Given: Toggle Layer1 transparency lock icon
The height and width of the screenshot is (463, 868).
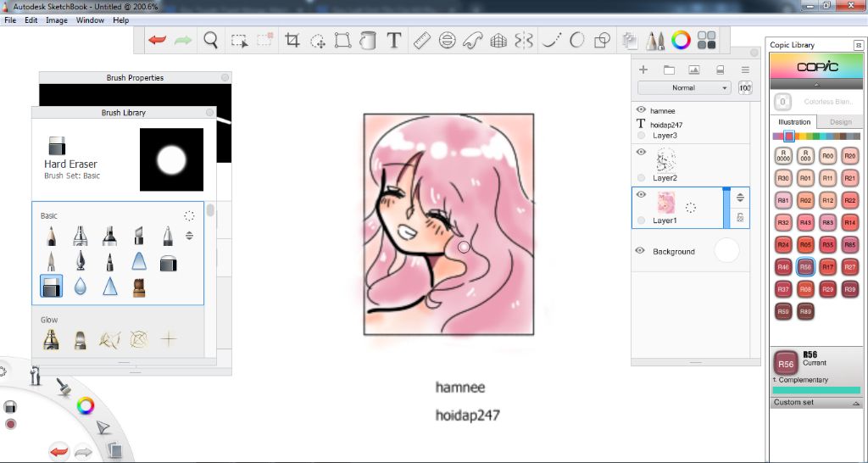Looking at the screenshot, I should (740, 218).
